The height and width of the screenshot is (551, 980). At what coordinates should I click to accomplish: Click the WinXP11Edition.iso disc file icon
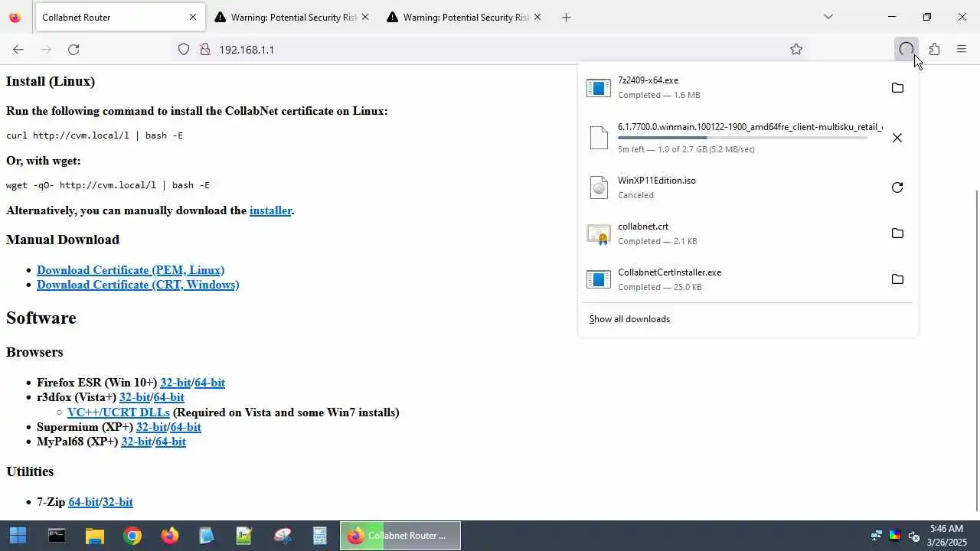coord(599,187)
